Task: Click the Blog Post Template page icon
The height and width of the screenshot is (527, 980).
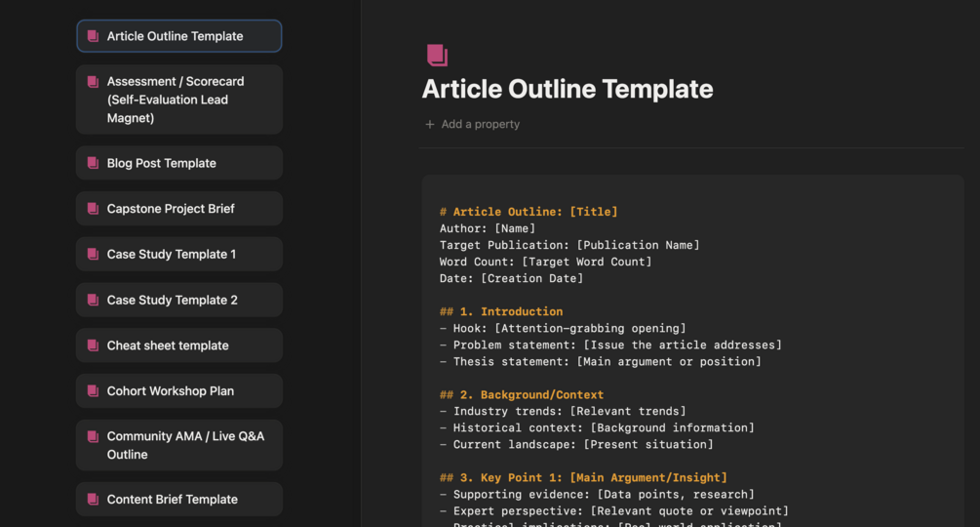Action: coord(93,163)
